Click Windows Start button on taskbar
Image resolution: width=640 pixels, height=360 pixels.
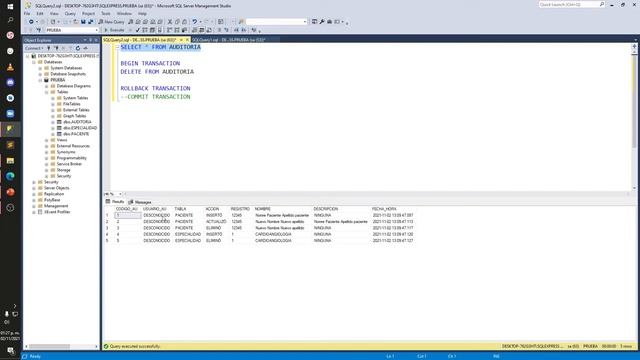click(x=10, y=6)
